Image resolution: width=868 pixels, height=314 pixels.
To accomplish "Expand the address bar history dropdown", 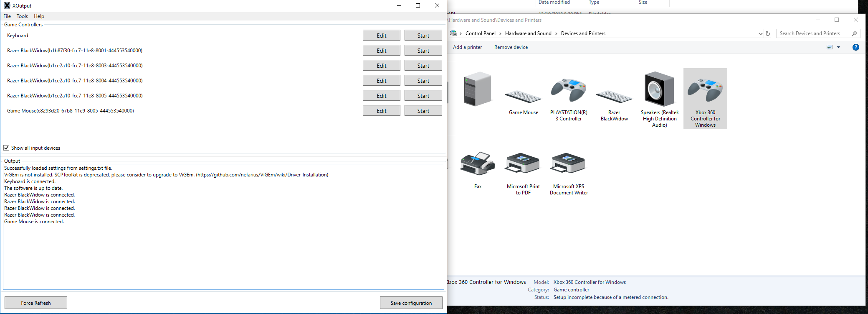I will [x=760, y=34].
